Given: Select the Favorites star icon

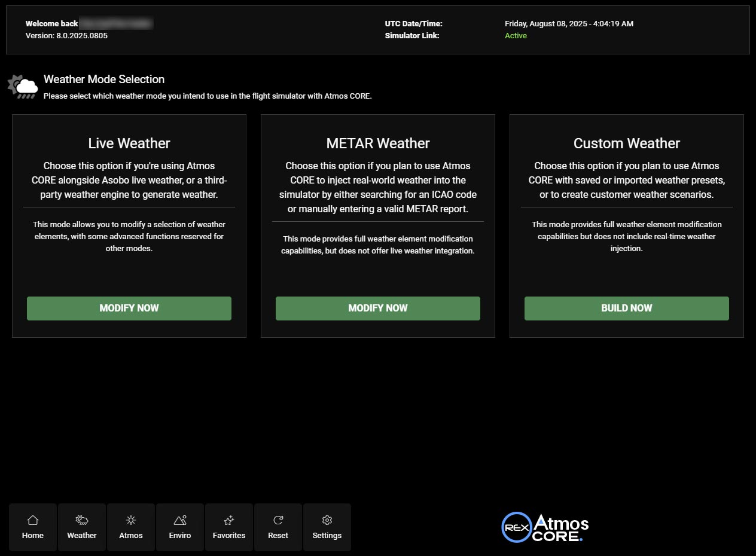Looking at the screenshot, I should 228,520.
